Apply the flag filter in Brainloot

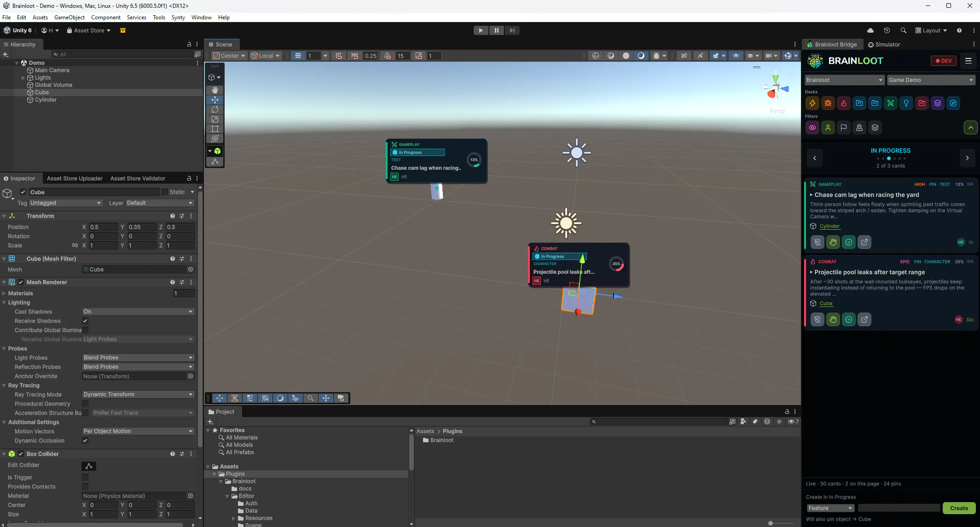[x=844, y=127]
